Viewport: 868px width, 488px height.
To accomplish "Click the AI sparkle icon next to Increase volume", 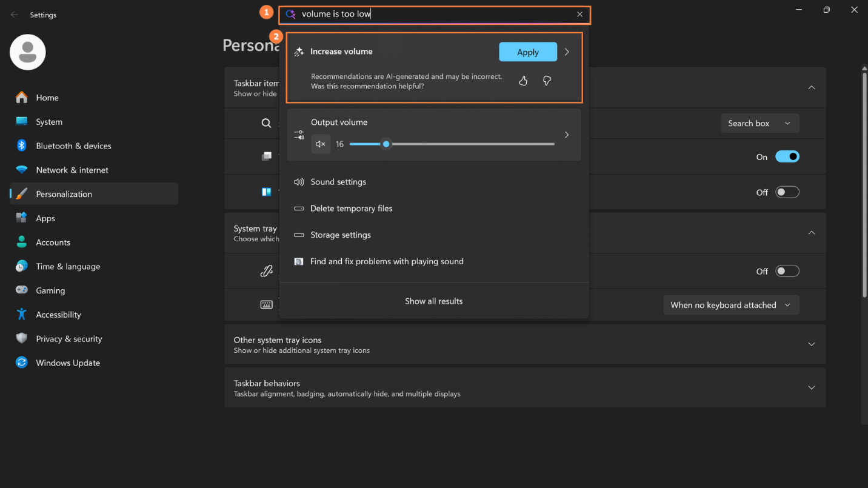I will point(299,52).
